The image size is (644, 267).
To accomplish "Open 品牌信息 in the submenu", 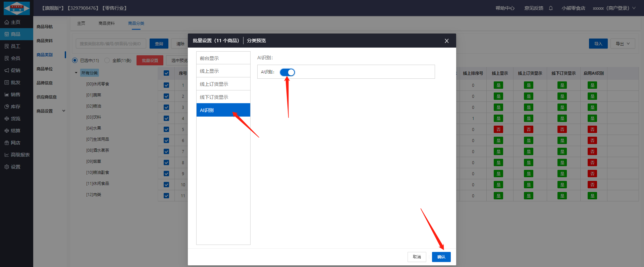I will coord(45,83).
